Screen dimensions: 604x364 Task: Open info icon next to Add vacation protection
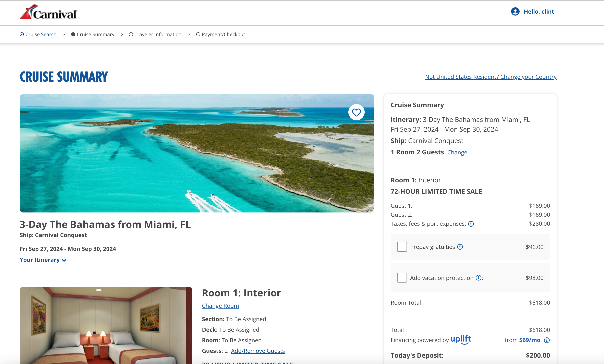click(478, 278)
